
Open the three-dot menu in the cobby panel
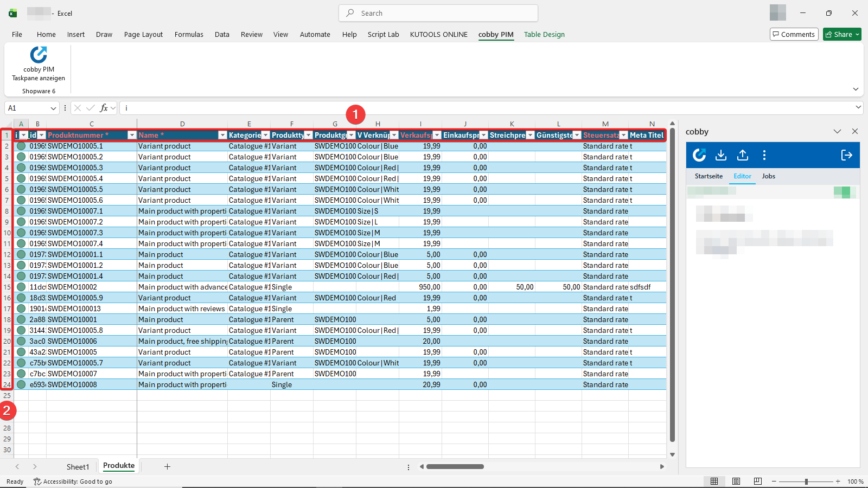(764, 155)
